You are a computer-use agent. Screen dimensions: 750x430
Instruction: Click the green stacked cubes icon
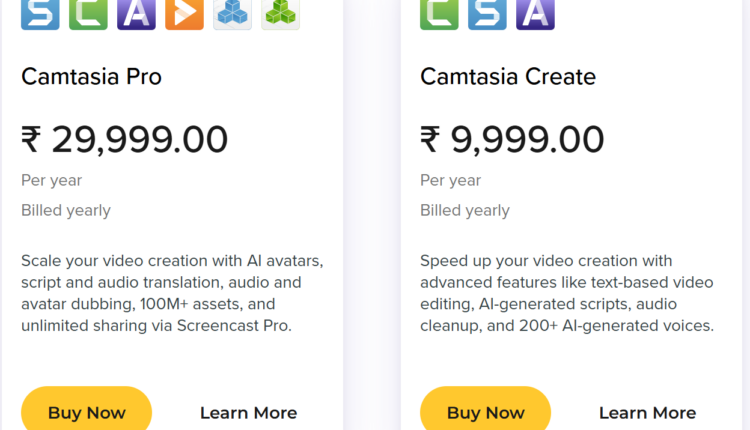click(280, 13)
